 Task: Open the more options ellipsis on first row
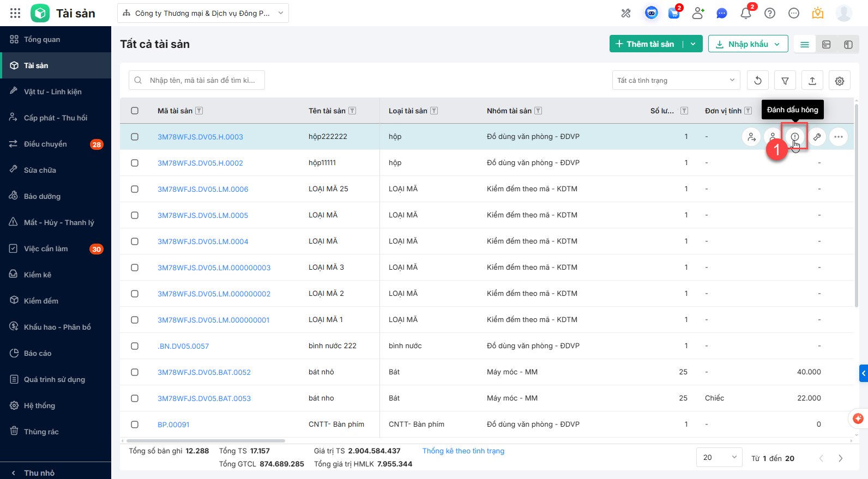click(x=838, y=137)
